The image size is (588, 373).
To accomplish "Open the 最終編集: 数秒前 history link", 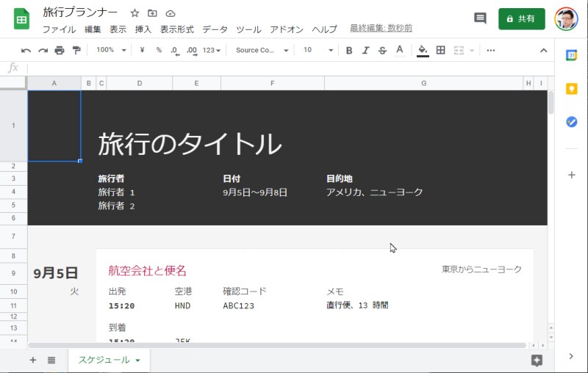I will coord(381,28).
